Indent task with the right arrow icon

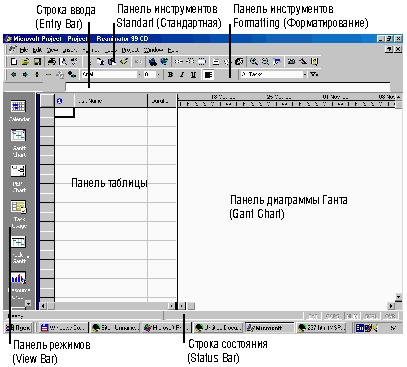pyautogui.click(x=25, y=75)
